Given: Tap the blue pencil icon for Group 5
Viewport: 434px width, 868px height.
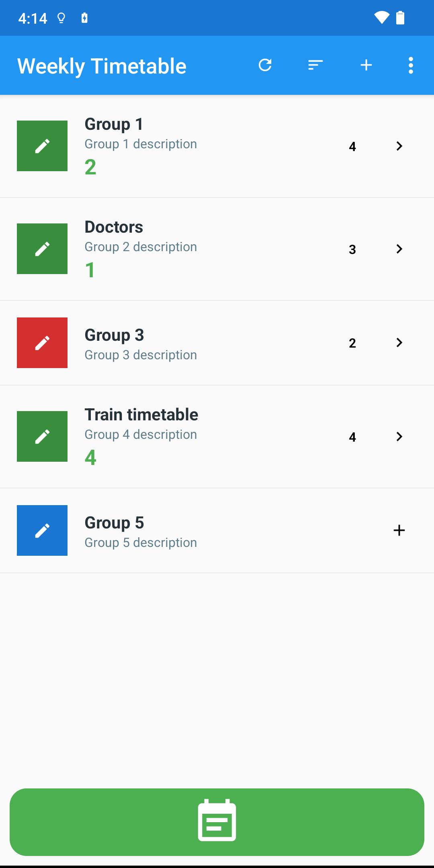Looking at the screenshot, I should [42, 530].
